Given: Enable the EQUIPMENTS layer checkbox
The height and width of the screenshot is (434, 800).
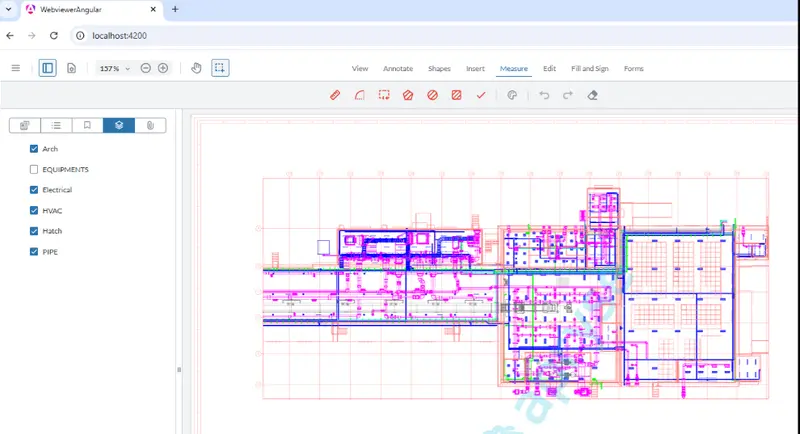Looking at the screenshot, I should pos(34,169).
